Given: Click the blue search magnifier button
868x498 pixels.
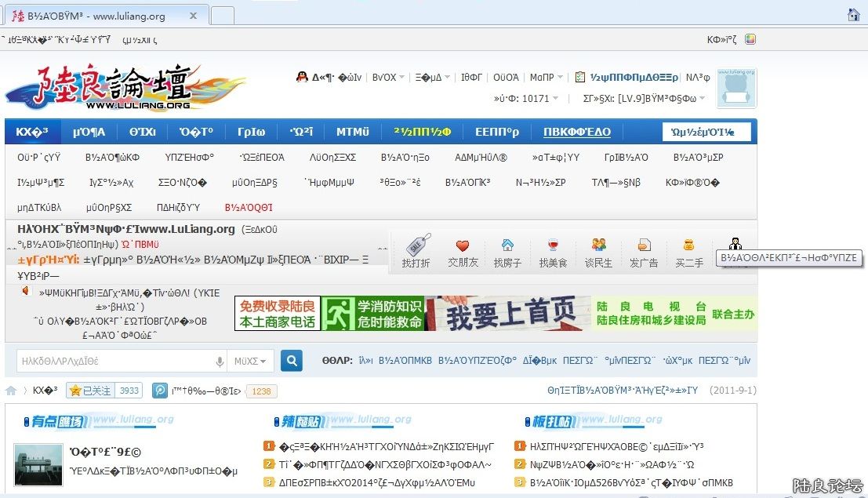Looking at the screenshot, I should pyautogui.click(x=292, y=362).
